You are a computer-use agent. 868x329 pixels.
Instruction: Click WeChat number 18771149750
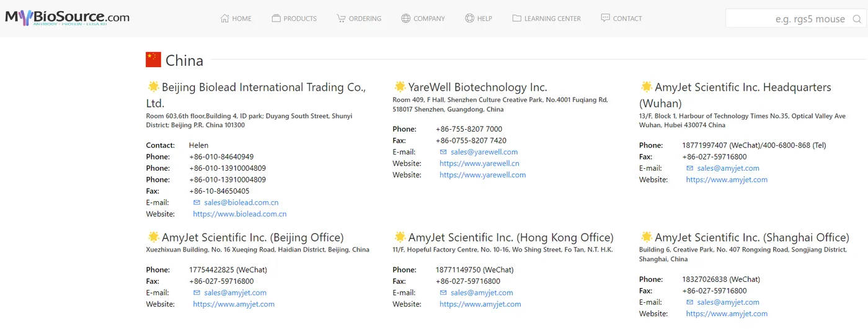click(474, 270)
